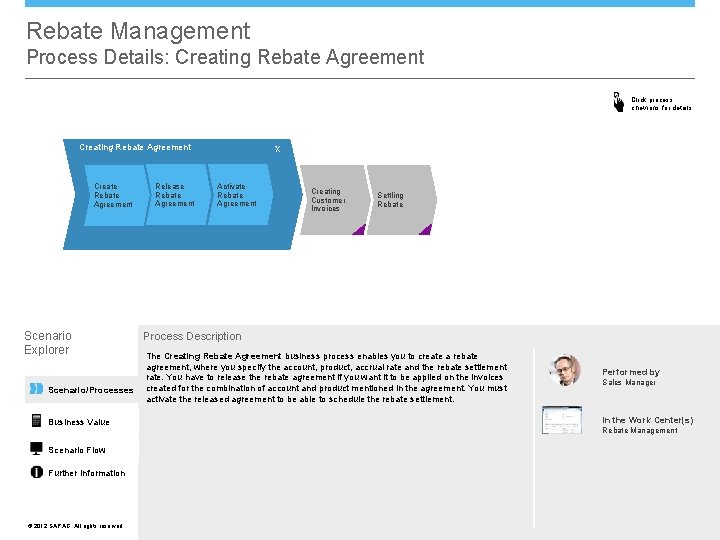Click the Scenario Flow monitor icon
The height and width of the screenshot is (540, 720).
click(36, 449)
